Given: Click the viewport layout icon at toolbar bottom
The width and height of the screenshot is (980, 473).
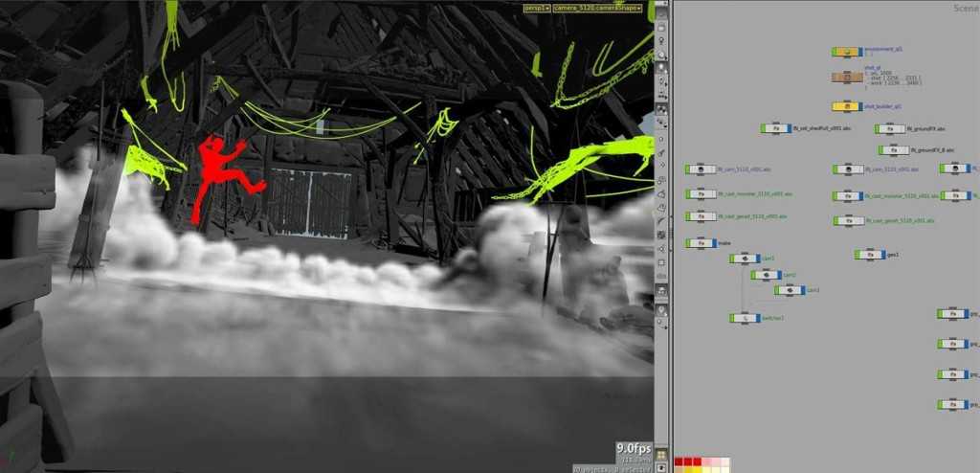Looking at the screenshot, I should point(661,455).
